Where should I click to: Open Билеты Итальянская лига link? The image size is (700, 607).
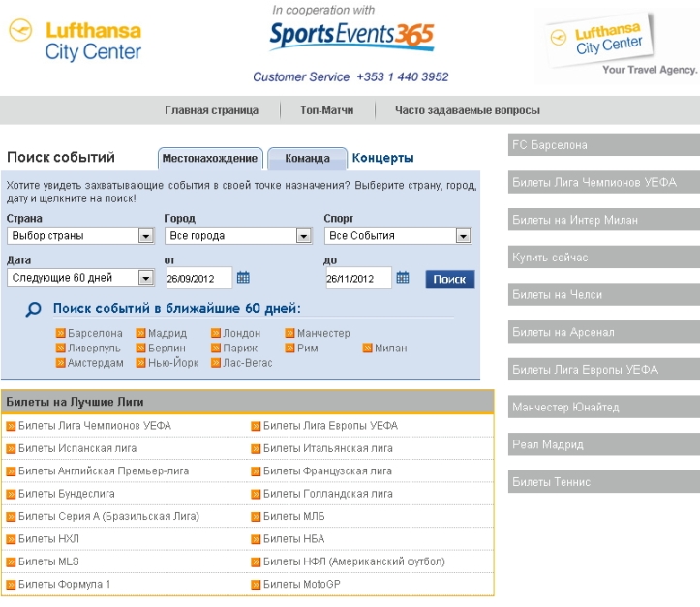328,448
